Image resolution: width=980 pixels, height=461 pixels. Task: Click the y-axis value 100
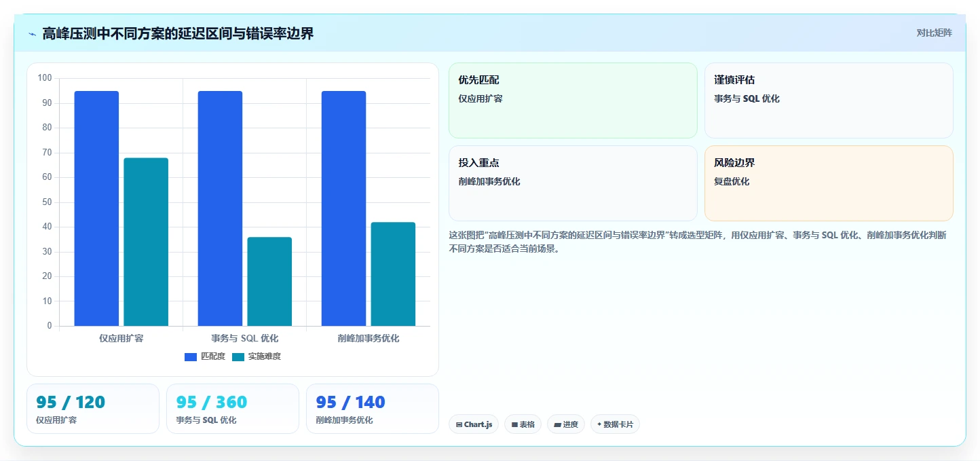click(x=45, y=78)
